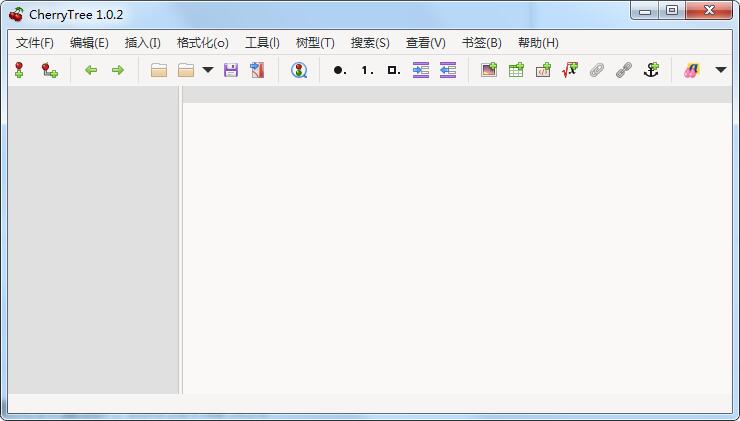Open the 书签(B) menu
The width and height of the screenshot is (740, 421).
point(481,43)
